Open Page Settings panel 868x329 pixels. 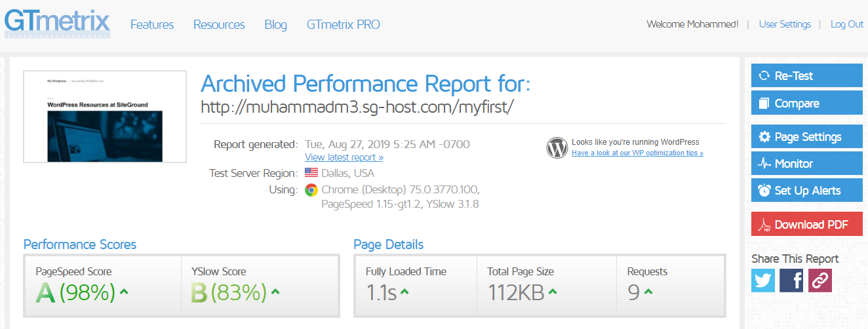807,136
